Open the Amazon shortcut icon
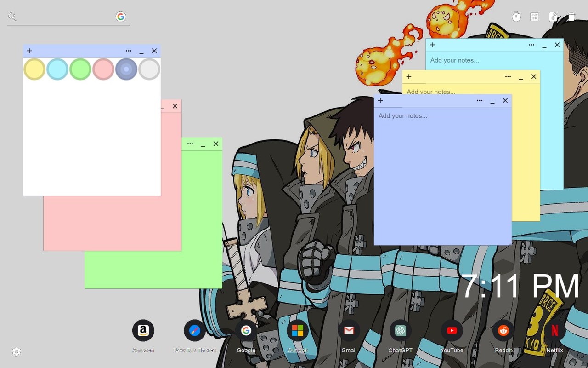The width and height of the screenshot is (588, 368). click(143, 330)
